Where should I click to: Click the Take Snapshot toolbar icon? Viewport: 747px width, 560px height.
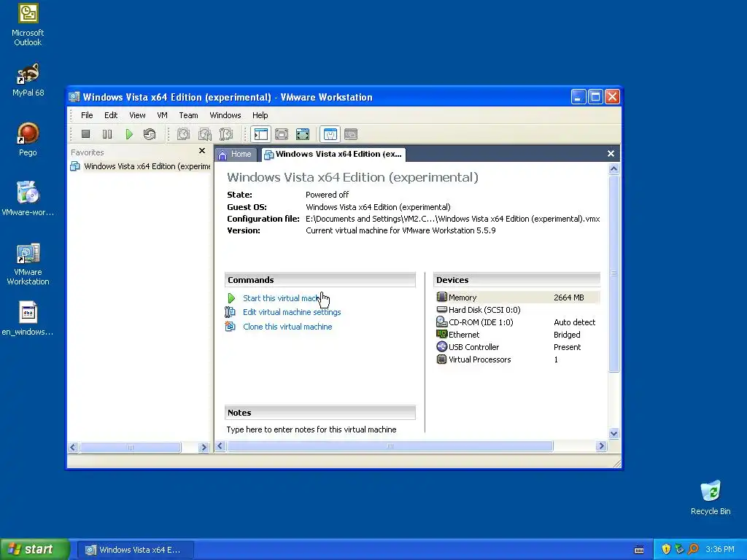click(183, 134)
